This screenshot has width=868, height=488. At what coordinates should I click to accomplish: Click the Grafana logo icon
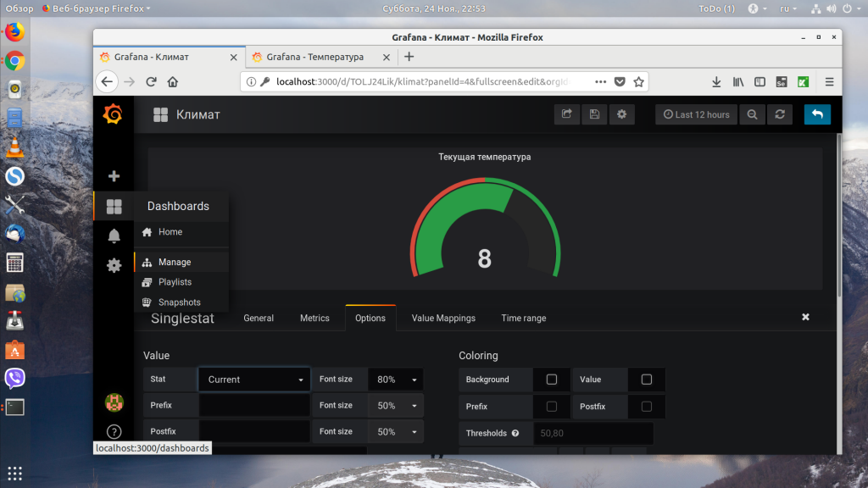(x=113, y=114)
